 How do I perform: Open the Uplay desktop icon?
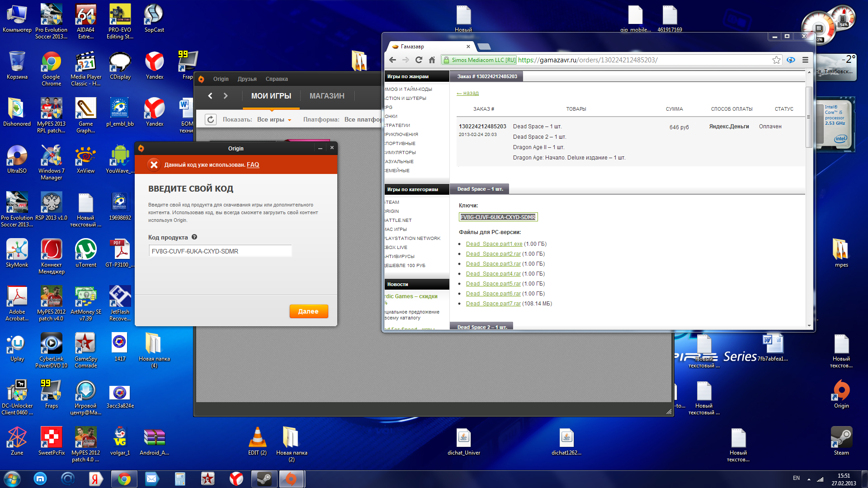tap(17, 348)
